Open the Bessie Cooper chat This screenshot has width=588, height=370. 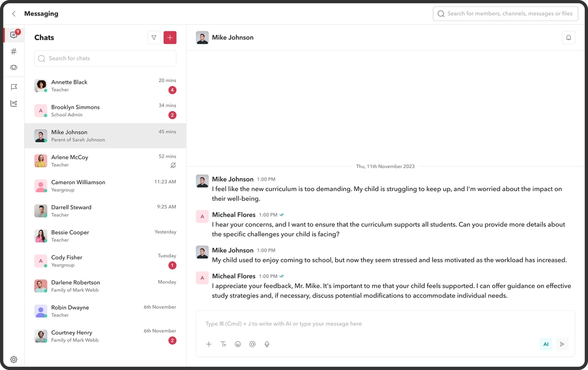pos(105,236)
